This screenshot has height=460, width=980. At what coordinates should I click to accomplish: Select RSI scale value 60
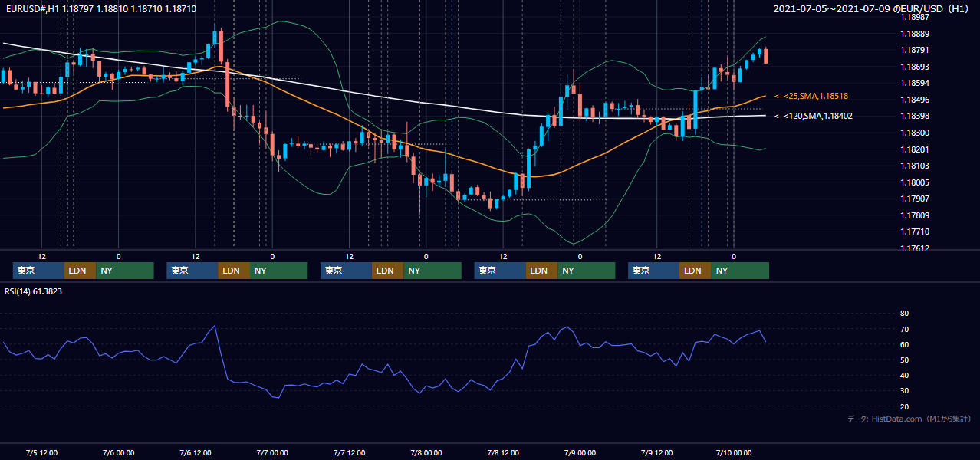click(904, 344)
